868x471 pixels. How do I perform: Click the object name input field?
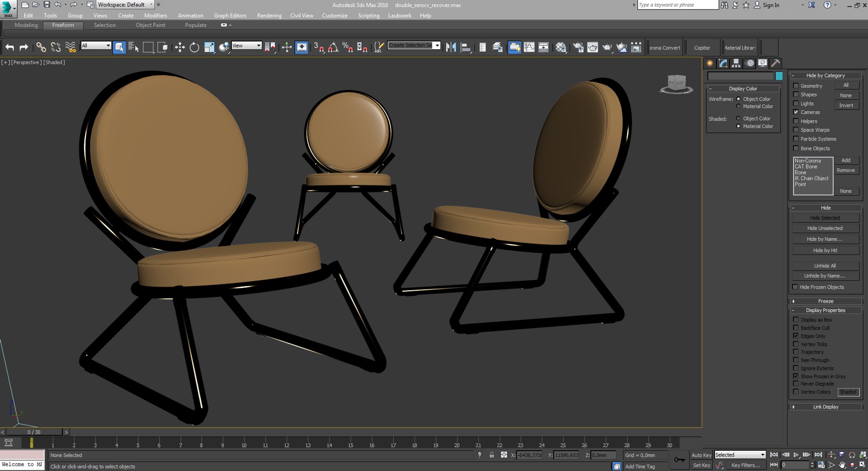click(741, 76)
